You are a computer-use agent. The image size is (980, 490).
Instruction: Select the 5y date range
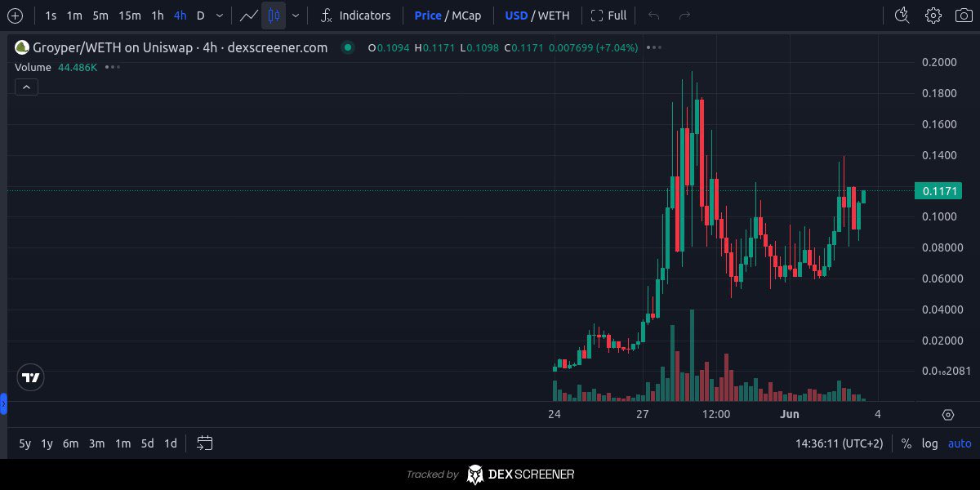pos(25,443)
